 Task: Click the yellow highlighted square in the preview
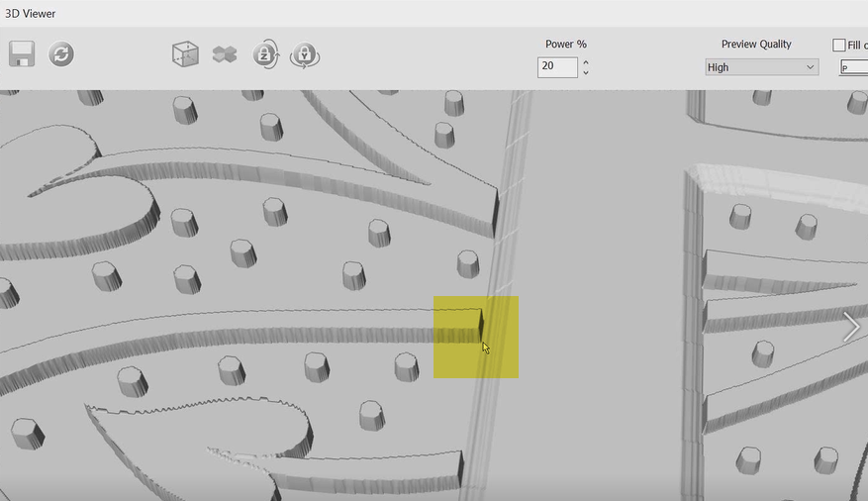[475, 337]
